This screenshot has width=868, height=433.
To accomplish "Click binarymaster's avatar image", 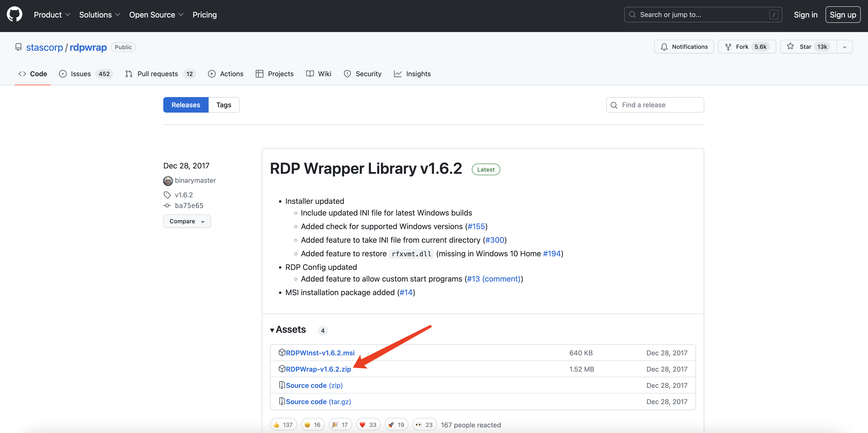I will coord(168,181).
